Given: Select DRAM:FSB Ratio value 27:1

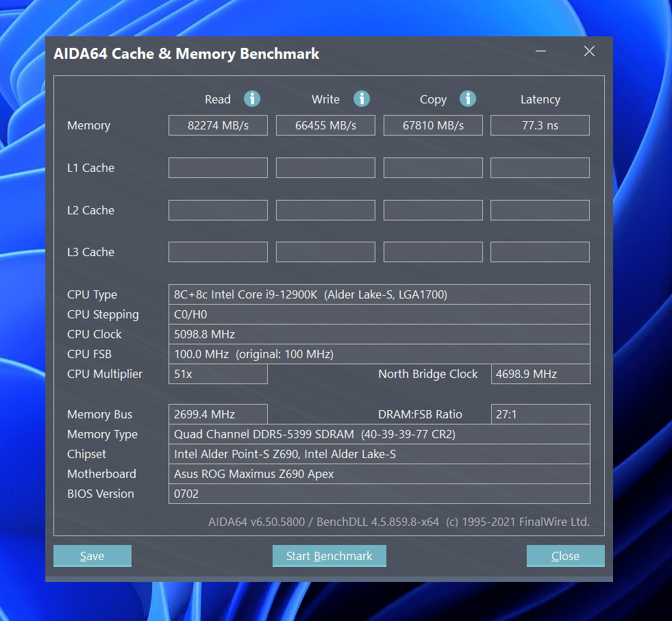Looking at the screenshot, I should 540,414.
